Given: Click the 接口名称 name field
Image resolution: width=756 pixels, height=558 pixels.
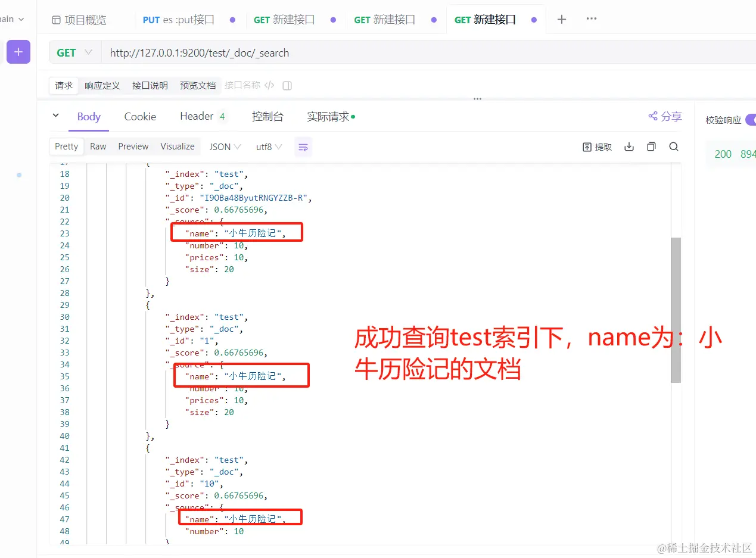Looking at the screenshot, I should click(242, 85).
